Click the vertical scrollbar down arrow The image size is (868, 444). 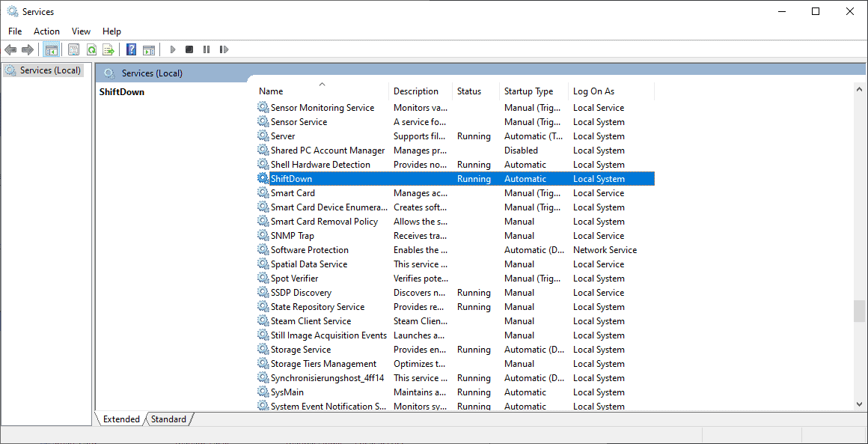pyautogui.click(x=859, y=404)
